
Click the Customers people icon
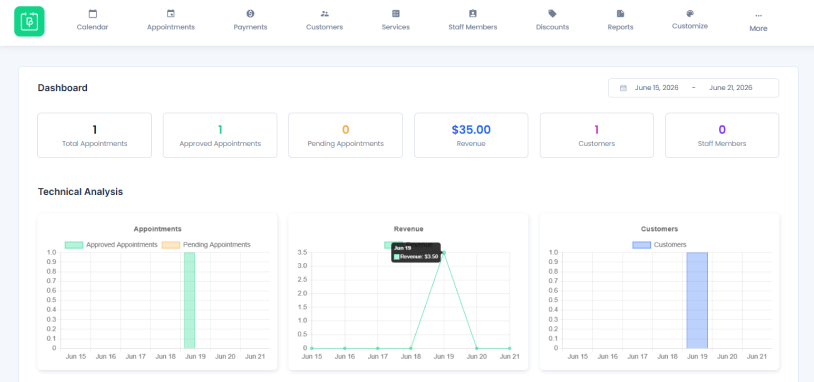click(324, 14)
